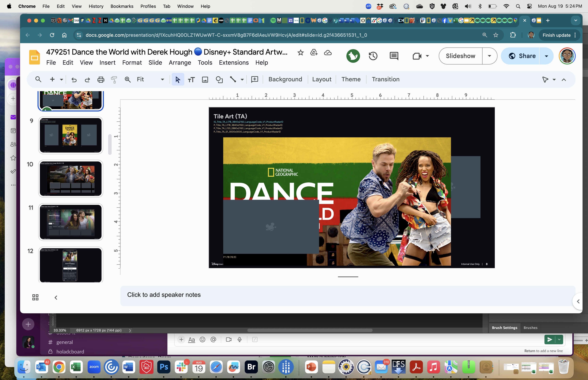
Task: Expand the Share options dropdown
Action: (546, 56)
